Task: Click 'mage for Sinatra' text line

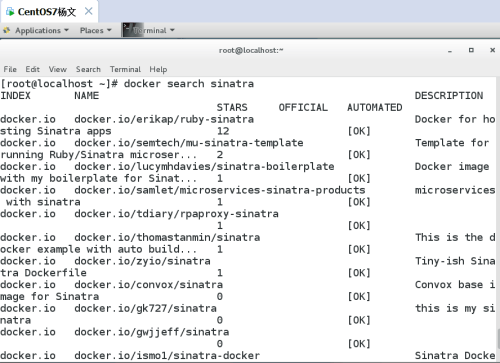Action: (50, 296)
